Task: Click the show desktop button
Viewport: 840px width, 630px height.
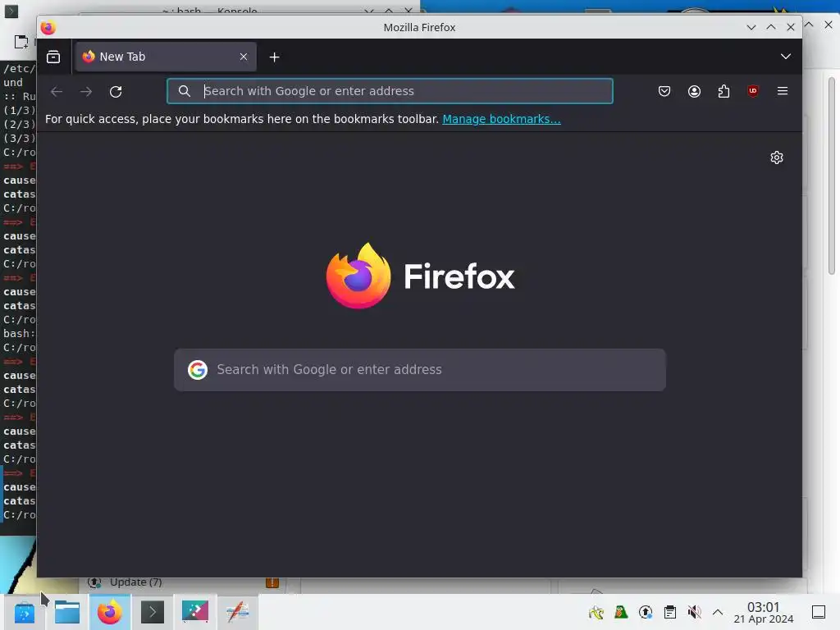Action: pyautogui.click(x=819, y=612)
